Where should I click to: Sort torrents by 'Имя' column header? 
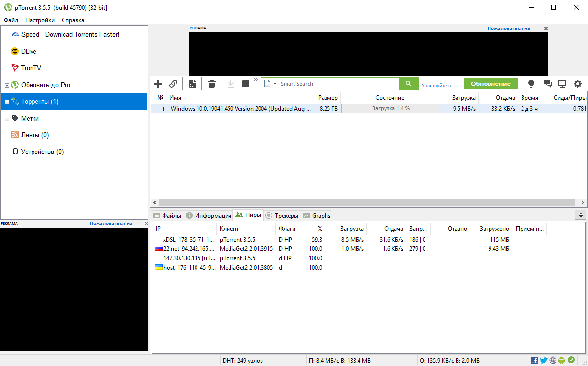[238, 98]
